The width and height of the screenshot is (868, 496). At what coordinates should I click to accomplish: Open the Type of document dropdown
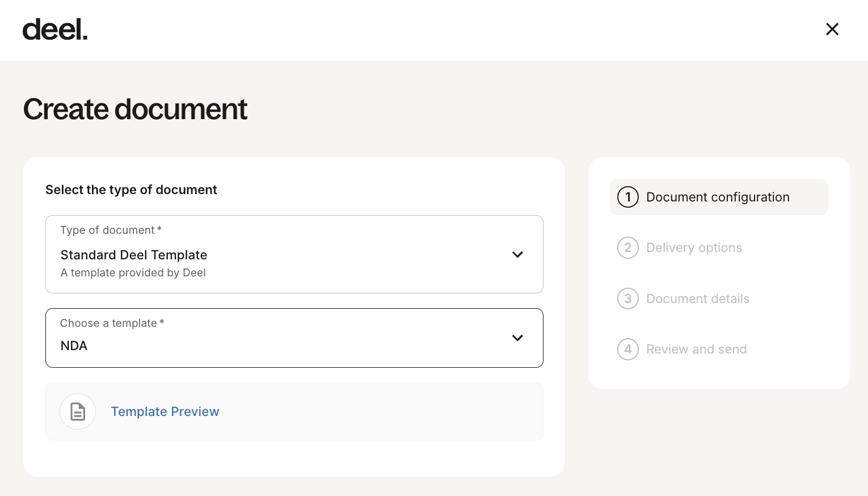coord(294,254)
